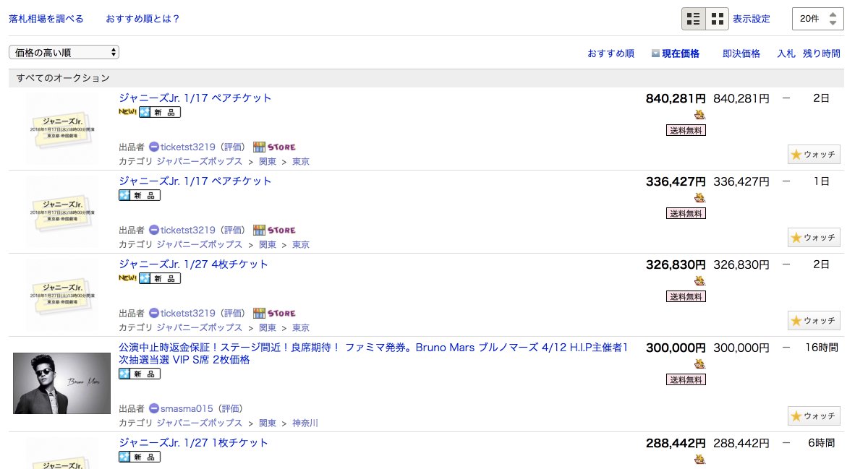This screenshot has width=868, height=469.
Task: Click 送料無料 badge on 336,427円 listing
Action: pos(686,213)
